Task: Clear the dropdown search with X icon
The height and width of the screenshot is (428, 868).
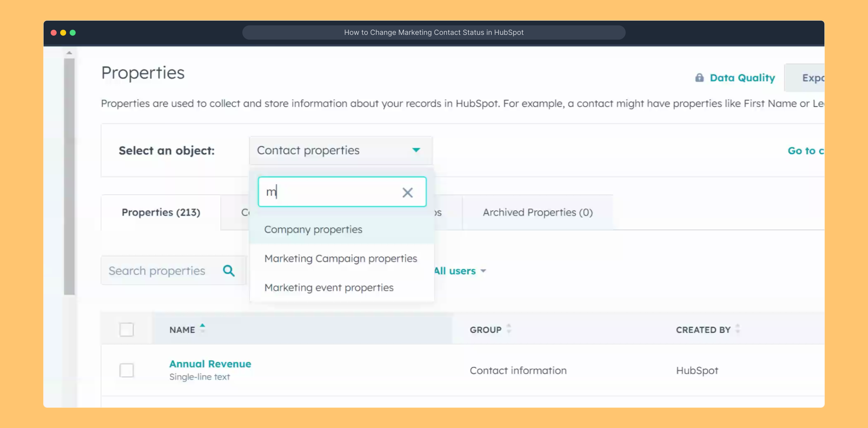Action: [x=407, y=193]
